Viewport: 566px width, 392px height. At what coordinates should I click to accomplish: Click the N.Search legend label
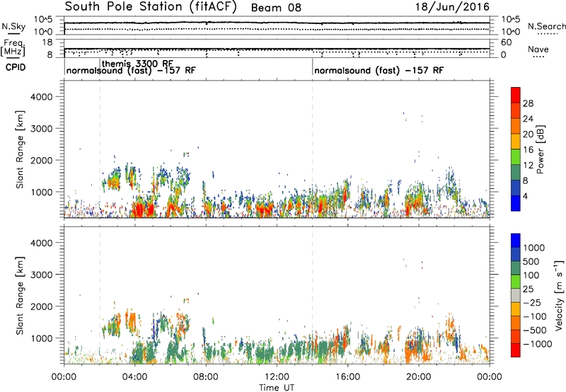click(x=546, y=26)
